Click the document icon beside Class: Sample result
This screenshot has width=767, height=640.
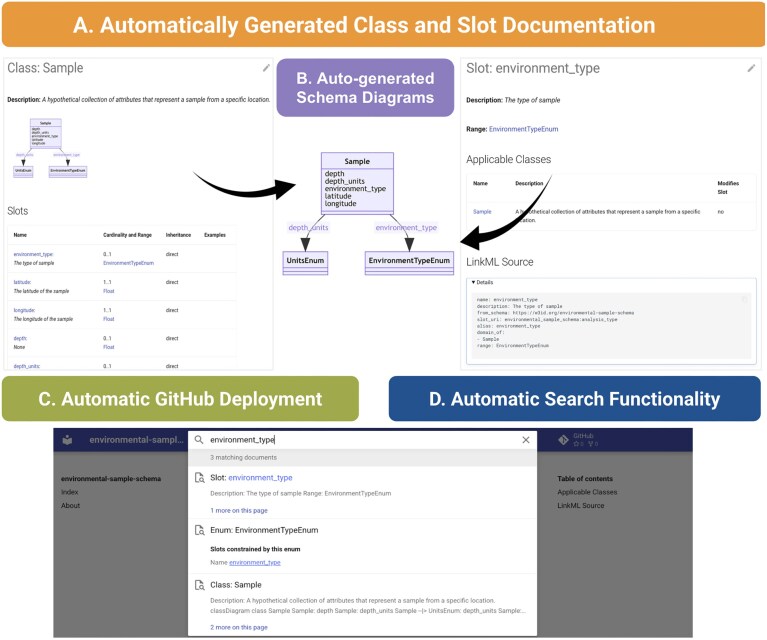[200, 585]
